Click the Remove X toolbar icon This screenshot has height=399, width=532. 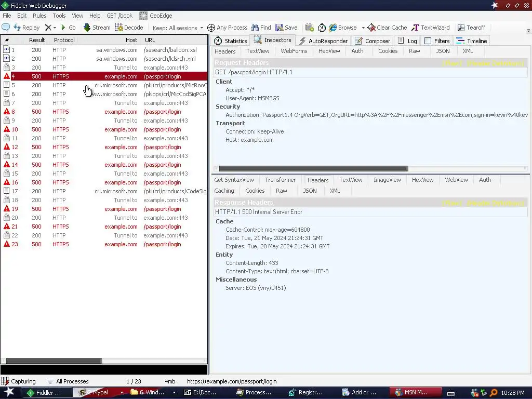(48, 28)
